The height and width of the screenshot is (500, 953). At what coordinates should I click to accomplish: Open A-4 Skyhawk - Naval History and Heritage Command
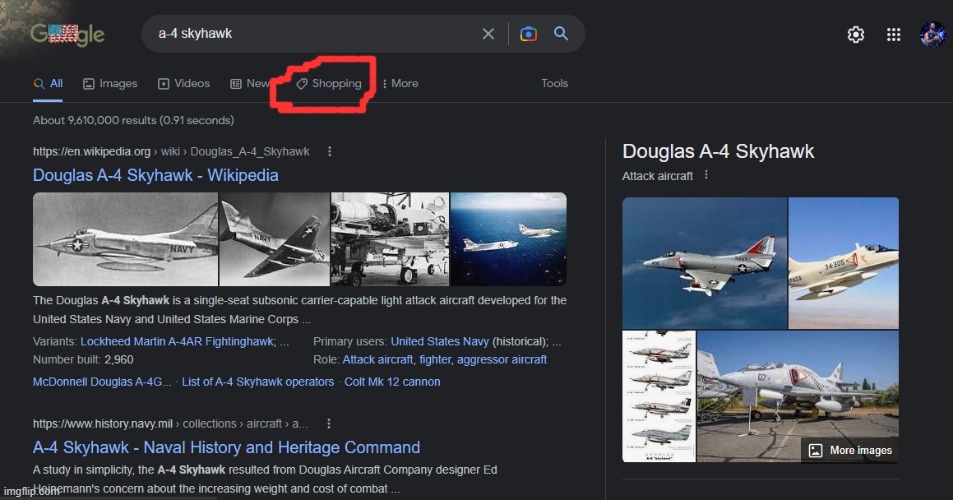tap(226, 447)
